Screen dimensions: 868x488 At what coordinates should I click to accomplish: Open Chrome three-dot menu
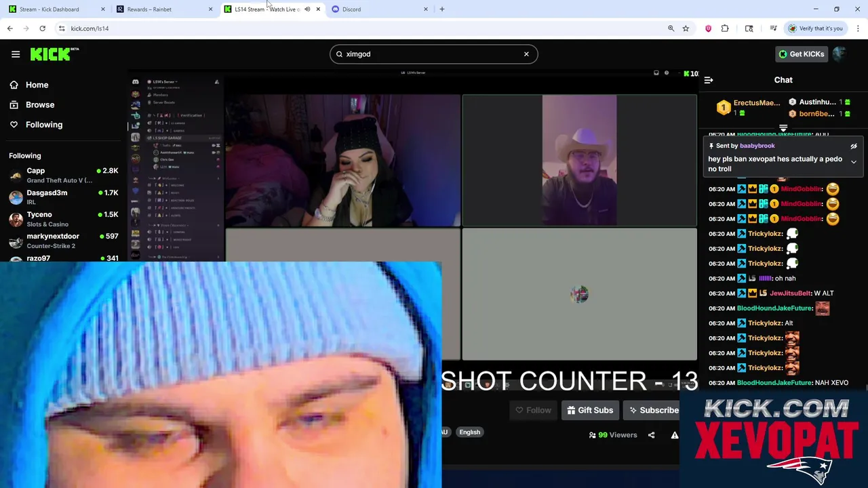pos(859,28)
